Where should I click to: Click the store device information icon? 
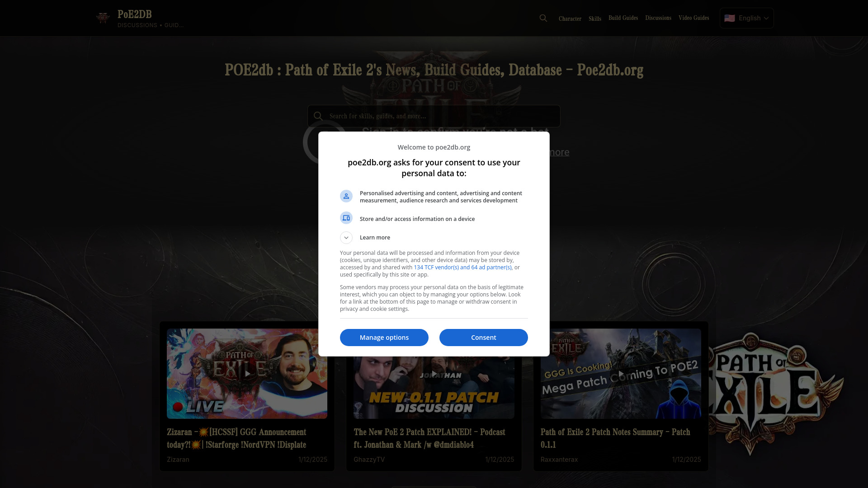click(x=346, y=217)
